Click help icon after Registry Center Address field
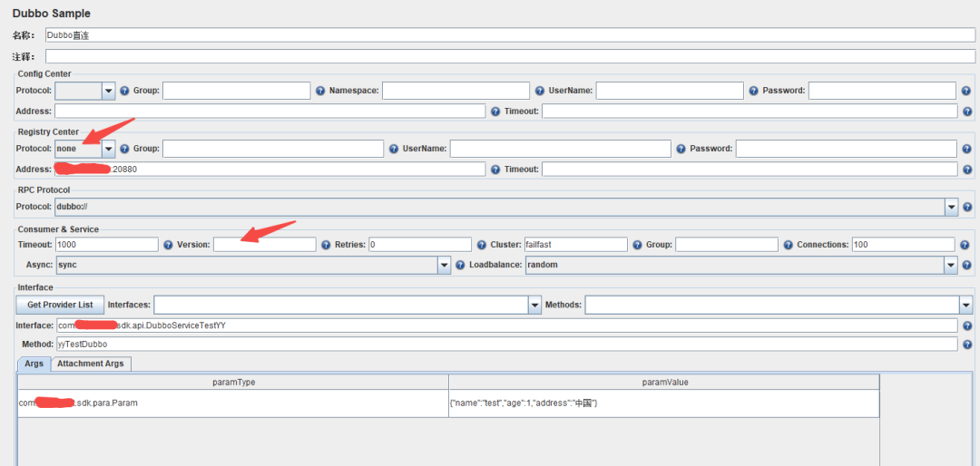 pyautogui.click(x=495, y=170)
